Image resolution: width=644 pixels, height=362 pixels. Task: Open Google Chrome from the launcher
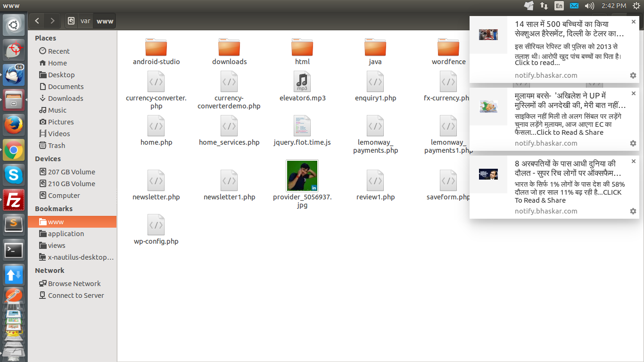tap(14, 150)
